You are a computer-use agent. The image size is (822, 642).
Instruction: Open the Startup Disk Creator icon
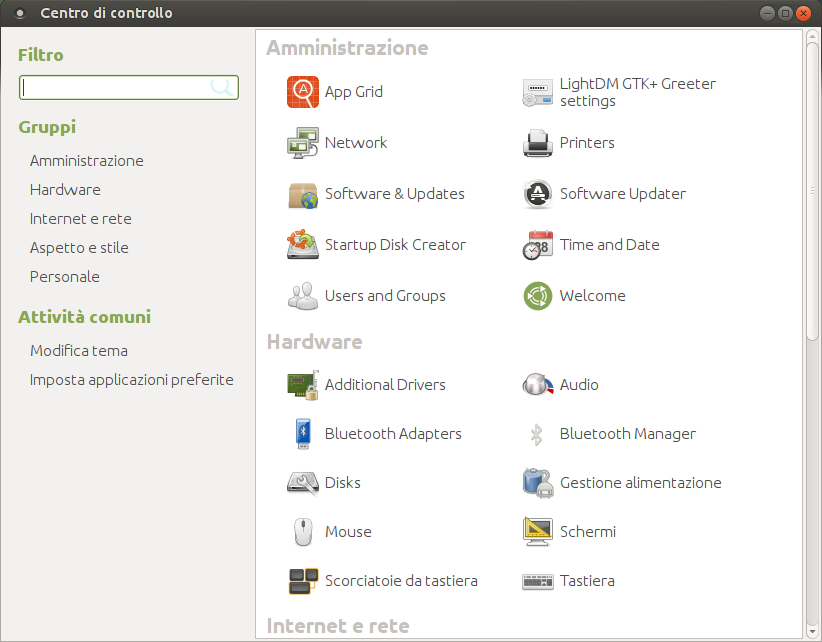[x=302, y=245]
